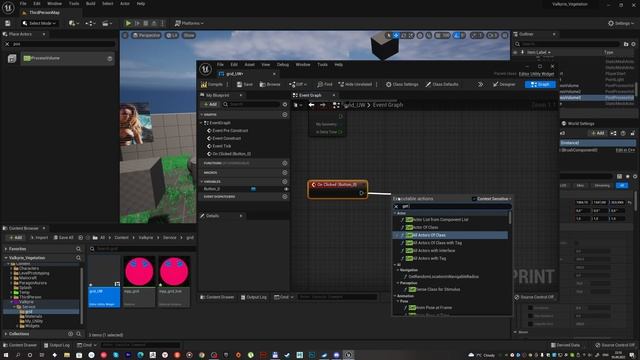Open the Debug menu in blueprint editor
Screen dimensions: 640x360
(x=282, y=64)
